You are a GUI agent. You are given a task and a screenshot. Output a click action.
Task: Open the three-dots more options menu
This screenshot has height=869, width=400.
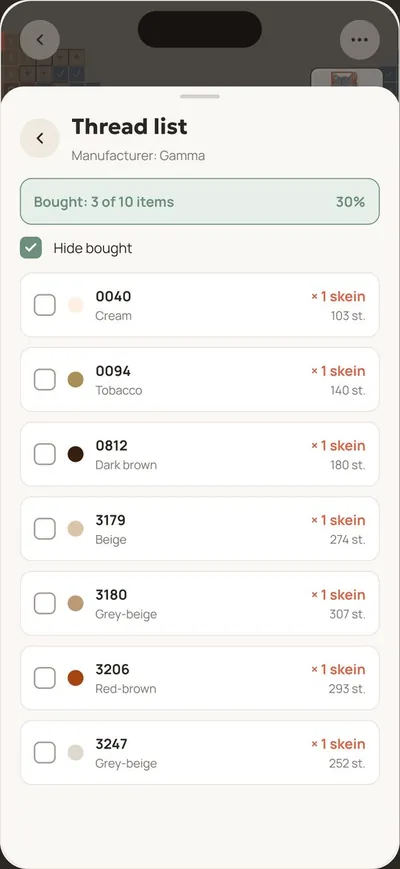coord(360,39)
